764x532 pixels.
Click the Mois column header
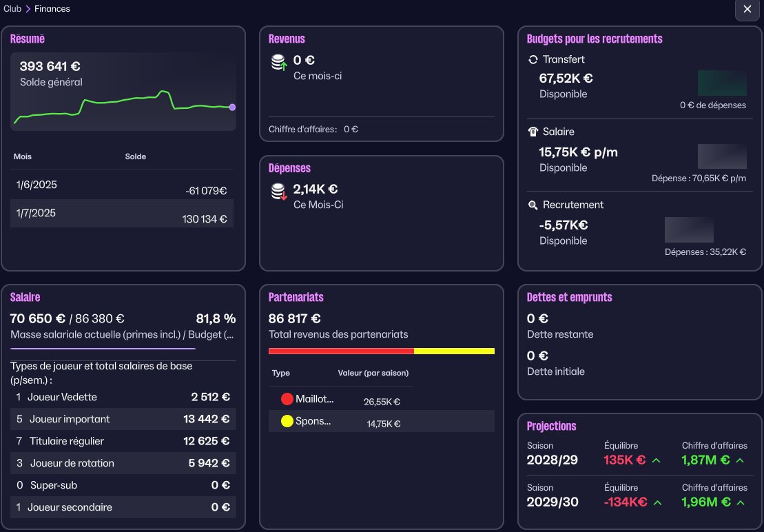pyautogui.click(x=23, y=156)
